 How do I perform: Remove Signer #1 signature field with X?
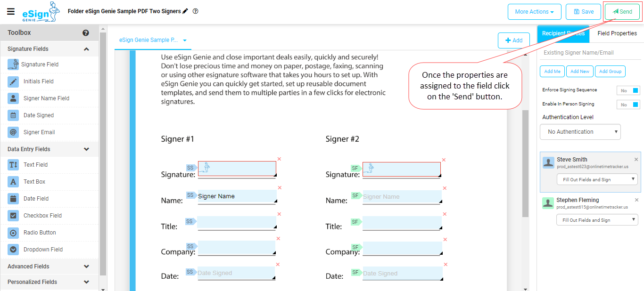279,159
